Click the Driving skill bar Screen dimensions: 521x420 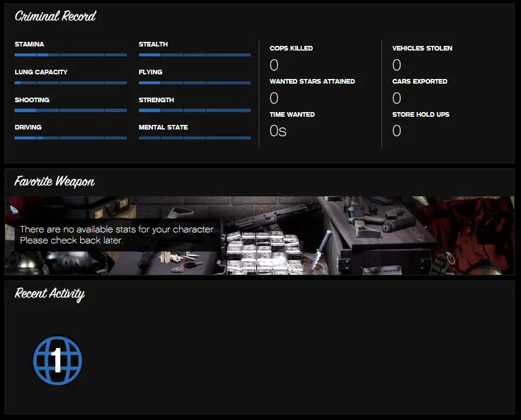tap(70, 138)
